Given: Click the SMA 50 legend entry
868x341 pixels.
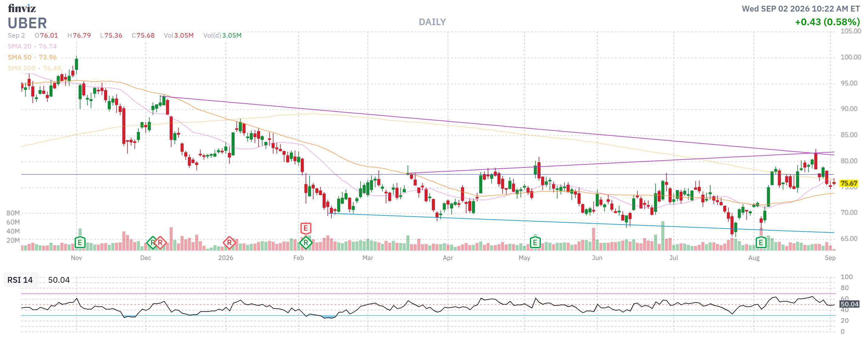Looking at the screenshot, I should click(32, 57).
